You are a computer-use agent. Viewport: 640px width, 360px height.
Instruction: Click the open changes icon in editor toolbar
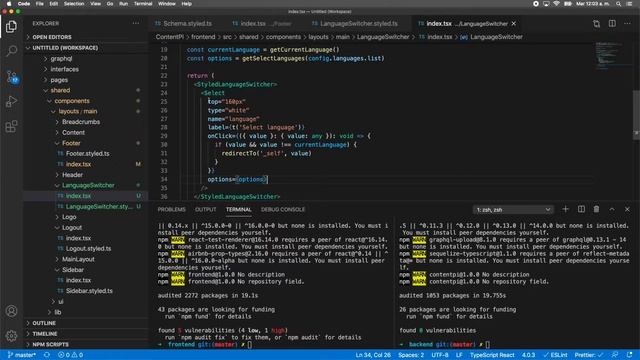pos(596,24)
